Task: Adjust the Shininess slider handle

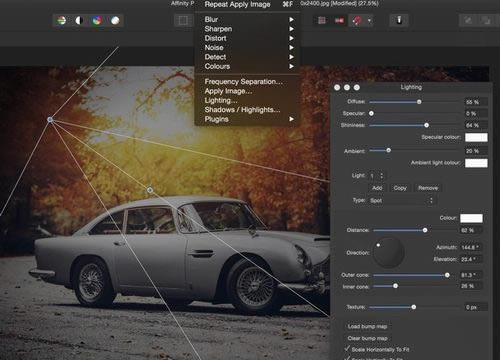Action: (426, 125)
